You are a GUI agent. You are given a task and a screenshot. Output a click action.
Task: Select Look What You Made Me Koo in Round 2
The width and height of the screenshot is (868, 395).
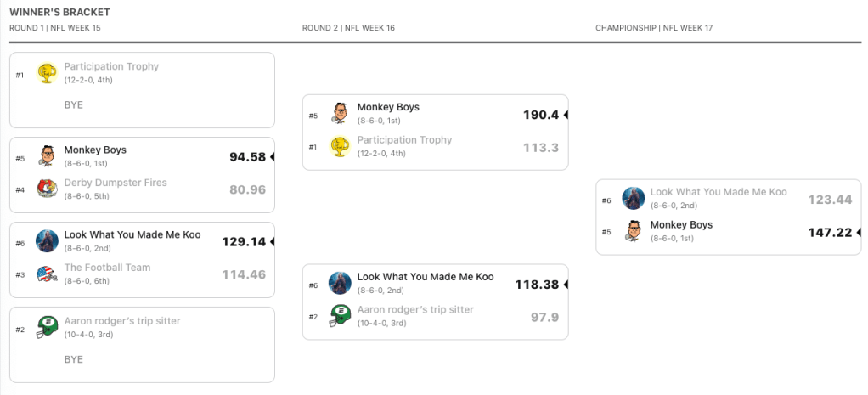[425, 277]
